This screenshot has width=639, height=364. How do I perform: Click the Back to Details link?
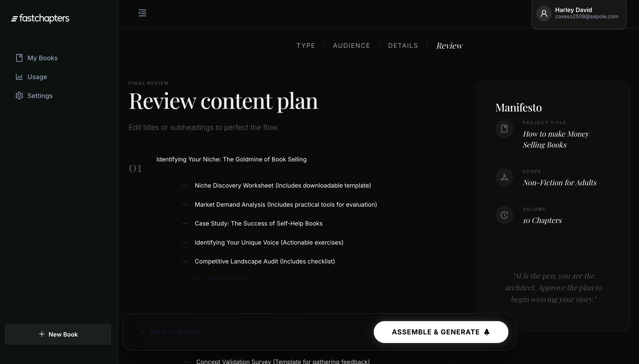171,332
